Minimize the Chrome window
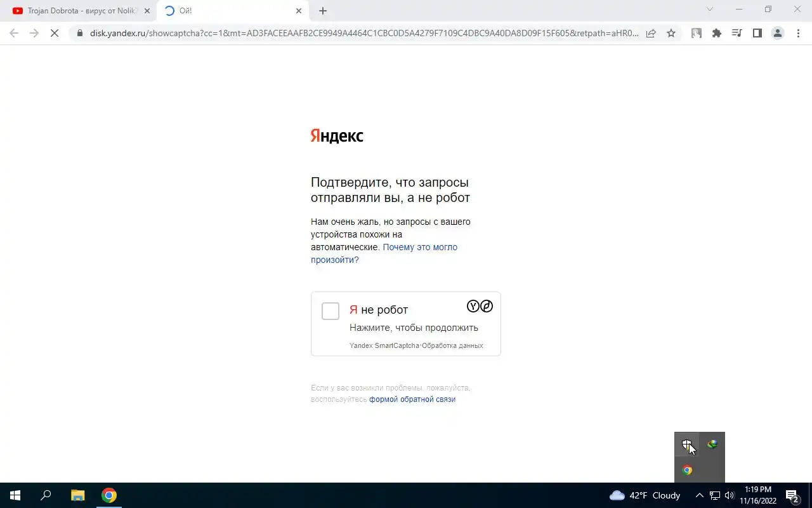 click(739, 10)
